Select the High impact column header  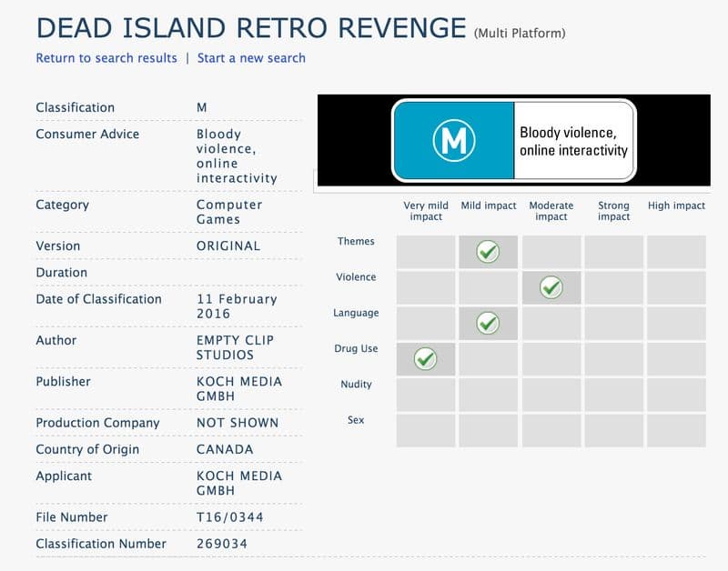point(676,205)
